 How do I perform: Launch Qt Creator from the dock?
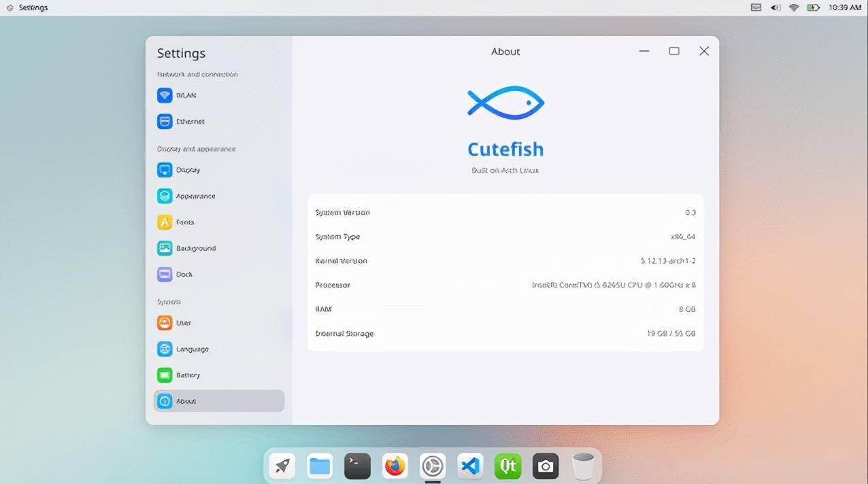pyautogui.click(x=507, y=466)
